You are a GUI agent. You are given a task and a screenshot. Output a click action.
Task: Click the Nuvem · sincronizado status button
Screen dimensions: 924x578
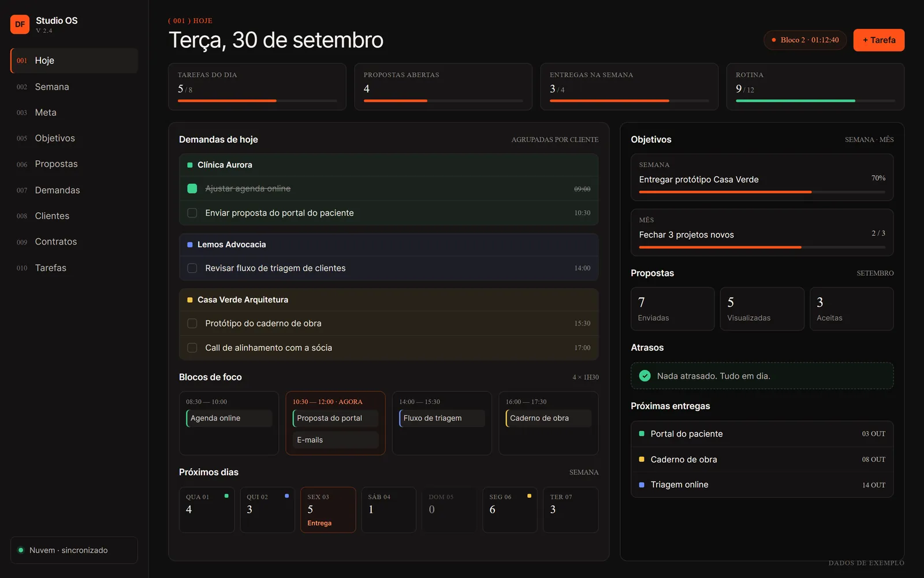74,550
